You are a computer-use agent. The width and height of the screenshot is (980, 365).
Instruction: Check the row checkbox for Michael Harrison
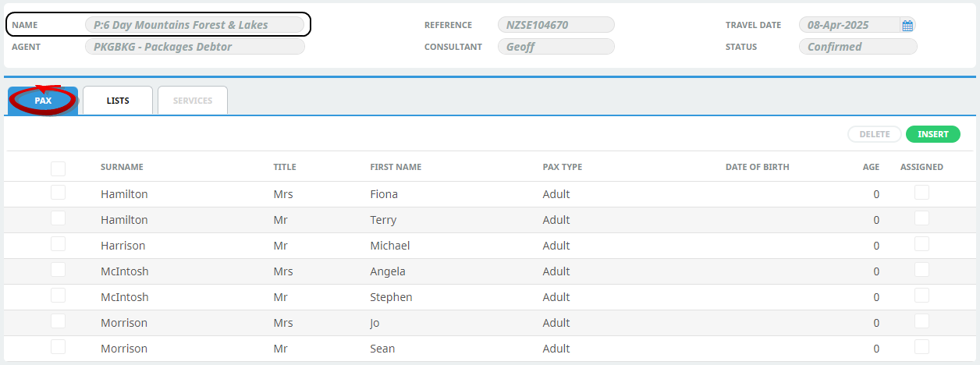pos(58,245)
